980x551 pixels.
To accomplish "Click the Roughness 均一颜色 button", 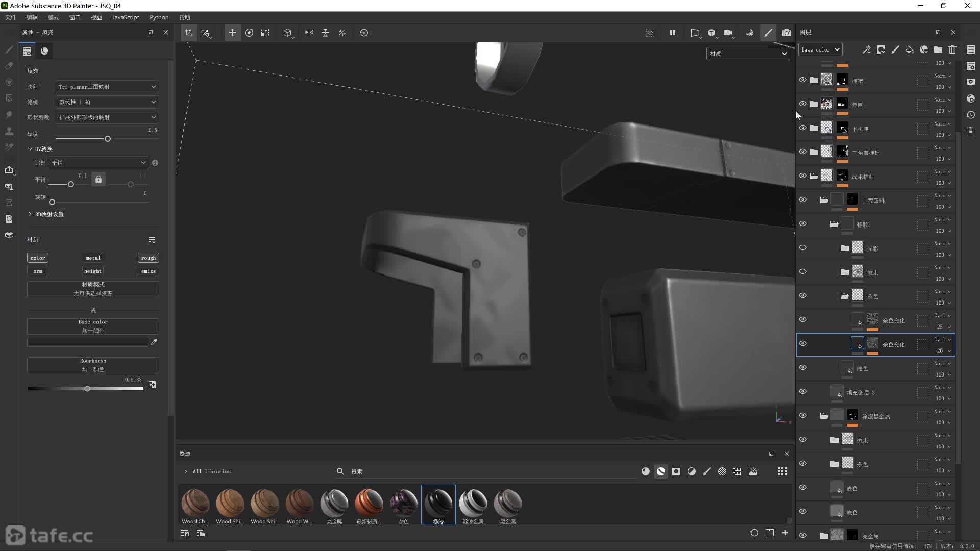I will 93,365.
